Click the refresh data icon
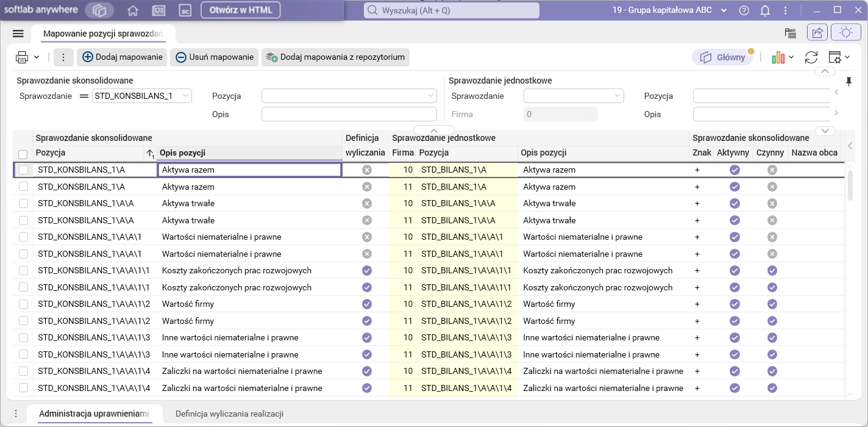Screen dimensions: 868x427 click(811, 57)
